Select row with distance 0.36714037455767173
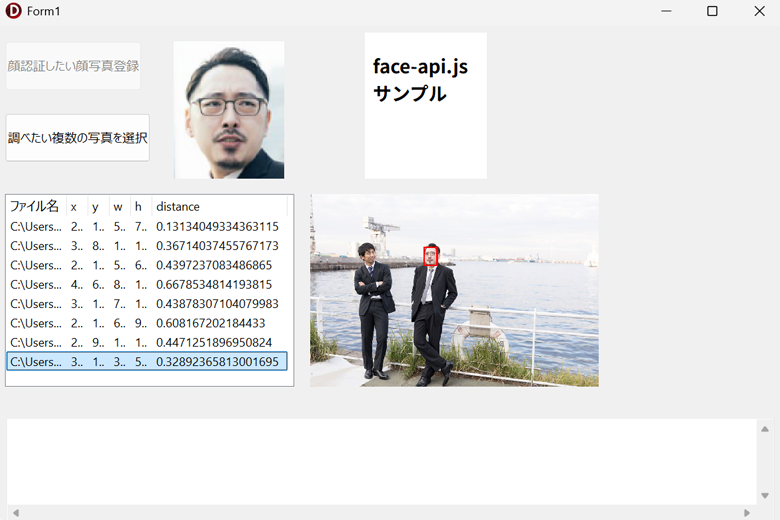The image size is (780, 520). (x=147, y=246)
